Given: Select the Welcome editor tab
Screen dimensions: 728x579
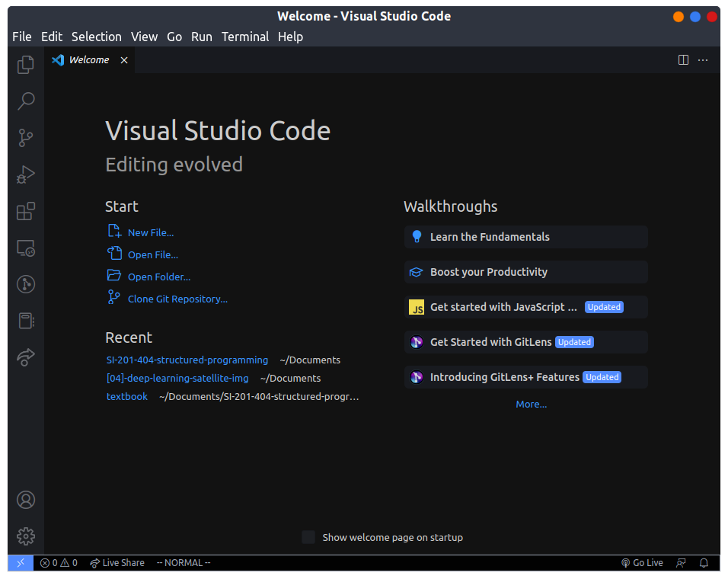Looking at the screenshot, I should [90, 60].
